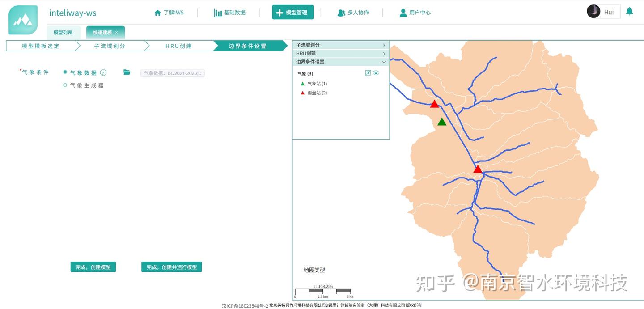
Task: Go to the 模型模板选定 step
Action: tap(40, 46)
